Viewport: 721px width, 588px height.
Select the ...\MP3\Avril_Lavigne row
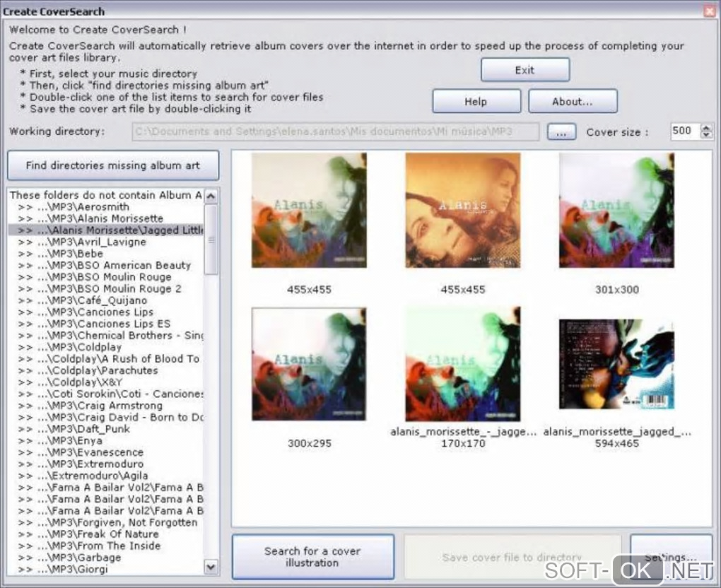tap(106, 242)
